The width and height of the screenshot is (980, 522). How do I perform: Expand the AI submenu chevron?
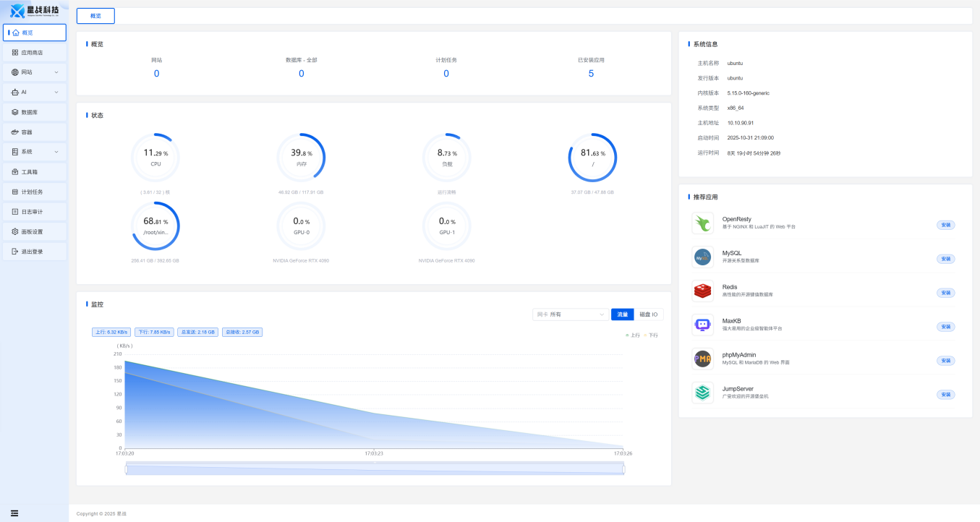(x=56, y=93)
